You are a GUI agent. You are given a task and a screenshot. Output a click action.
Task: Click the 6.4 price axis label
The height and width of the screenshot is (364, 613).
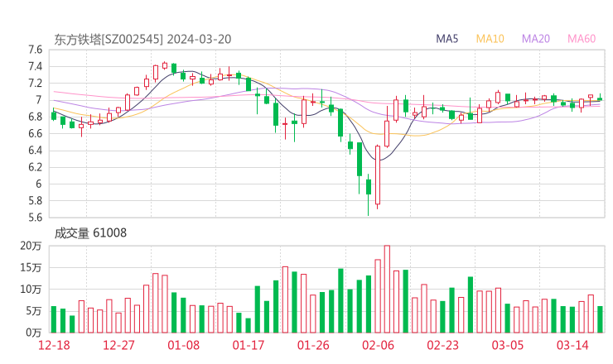[x=35, y=151]
